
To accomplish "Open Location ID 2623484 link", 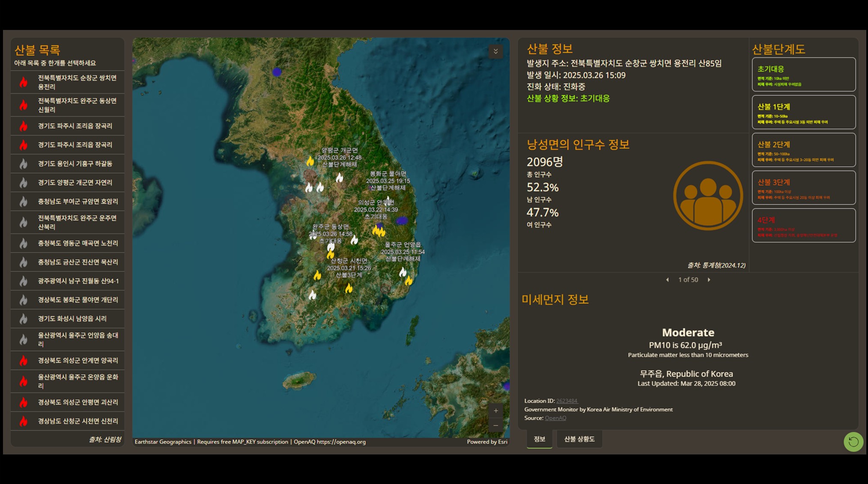I will pyautogui.click(x=567, y=401).
